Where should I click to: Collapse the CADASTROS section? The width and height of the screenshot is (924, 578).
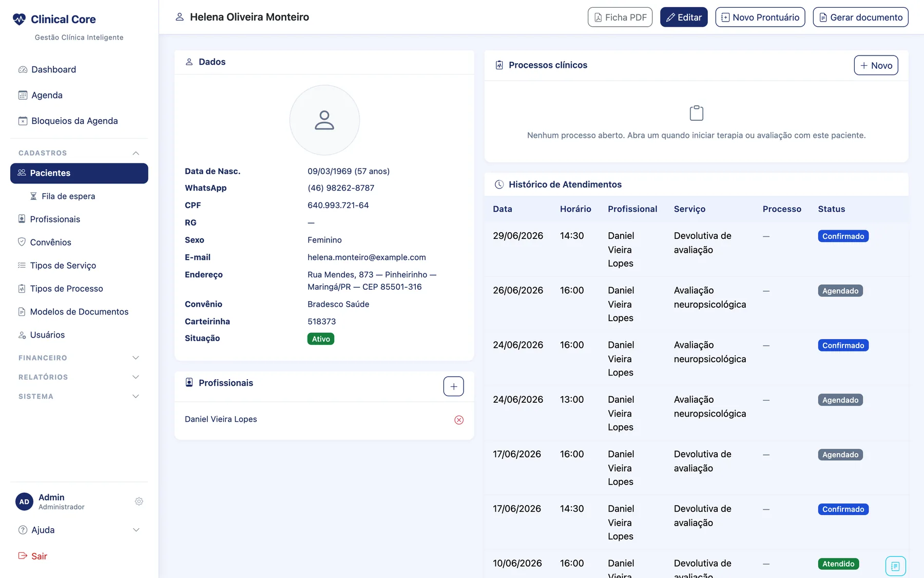point(79,153)
